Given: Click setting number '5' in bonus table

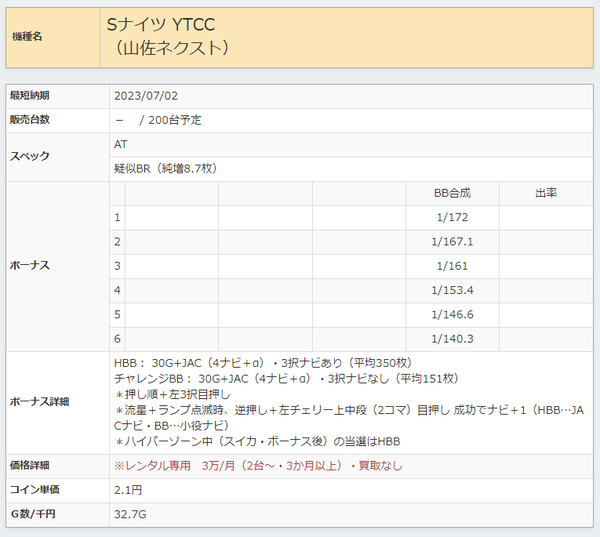Looking at the screenshot, I should (x=117, y=315).
